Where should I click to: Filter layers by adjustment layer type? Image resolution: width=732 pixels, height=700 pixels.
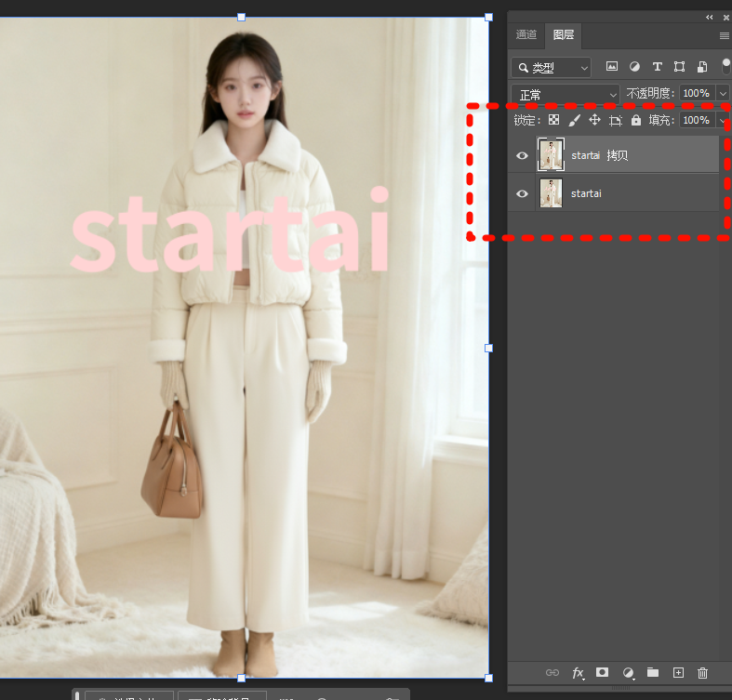click(634, 67)
